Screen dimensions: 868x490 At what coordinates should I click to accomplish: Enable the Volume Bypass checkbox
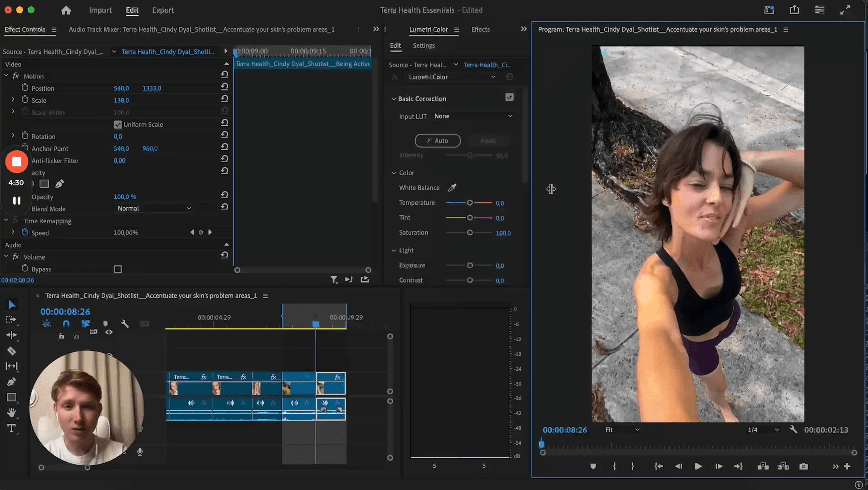click(118, 269)
